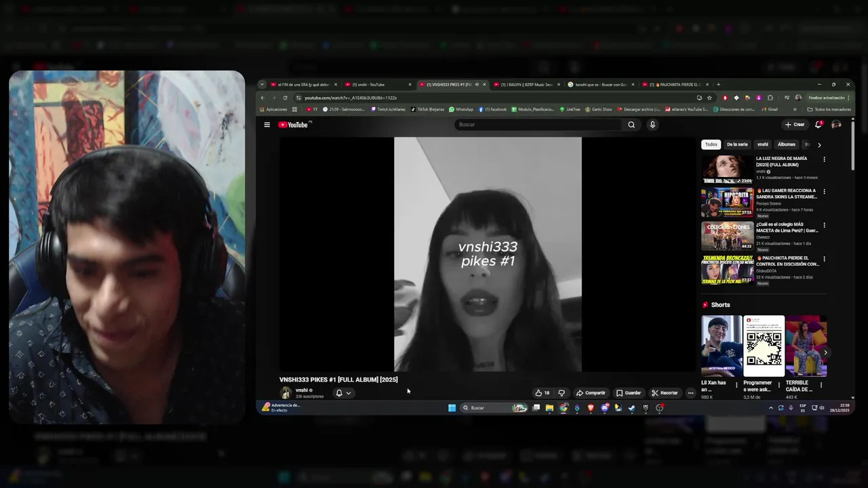This screenshot has height=488, width=868.
Task: Switch to J BALVIN BZRP Music browser tab
Action: coord(526,85)
